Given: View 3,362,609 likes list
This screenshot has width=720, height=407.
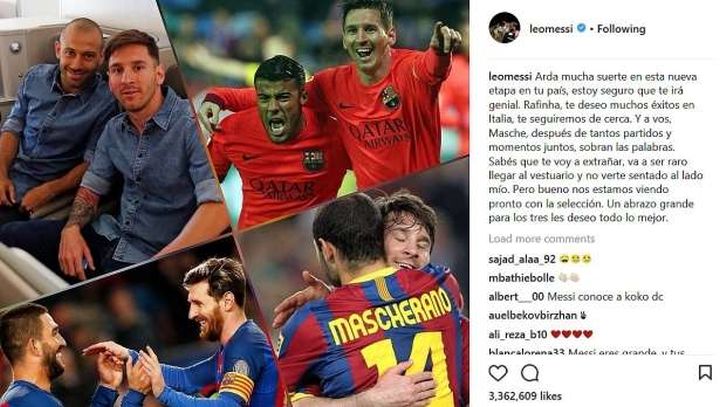Looking at the screenshot, I should [x=525, y=396].
